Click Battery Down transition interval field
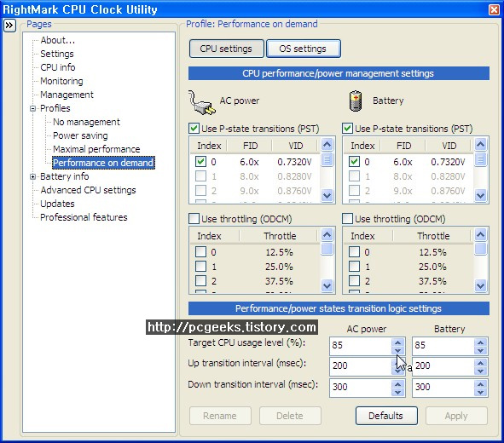Screen dimensions: 504x443 coord(443,388)
